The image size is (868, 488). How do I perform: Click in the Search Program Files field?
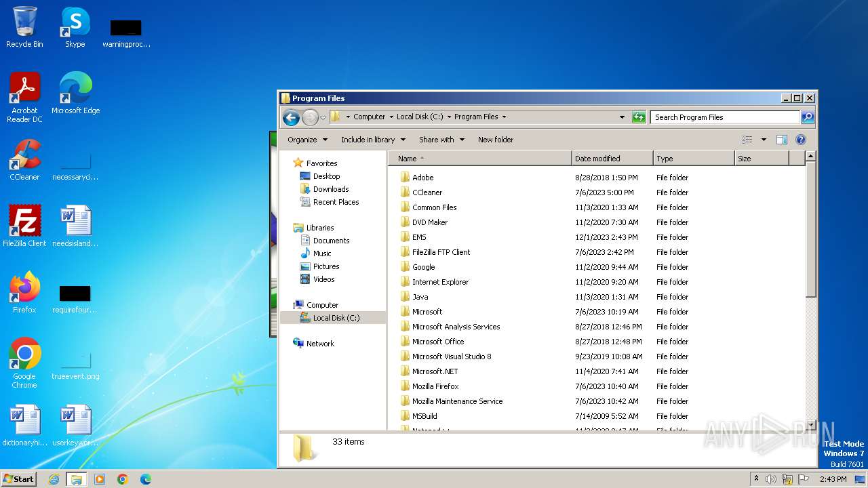(725, 117)
